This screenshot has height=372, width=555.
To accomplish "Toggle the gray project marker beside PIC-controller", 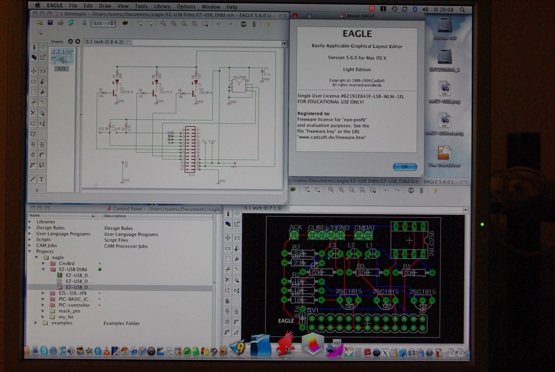I will (x=99, y=305).
